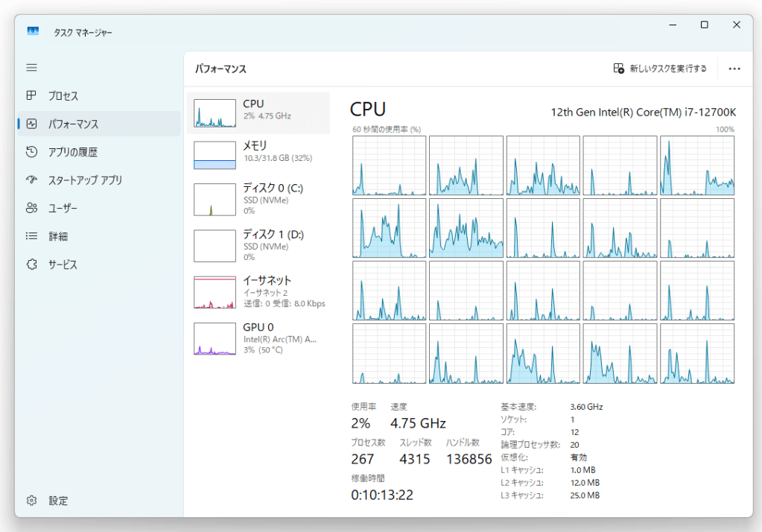Select the アプリの履歴 tab label
Image resolution: width=762 pixels, height=532 pixels.
coord(73,152)
